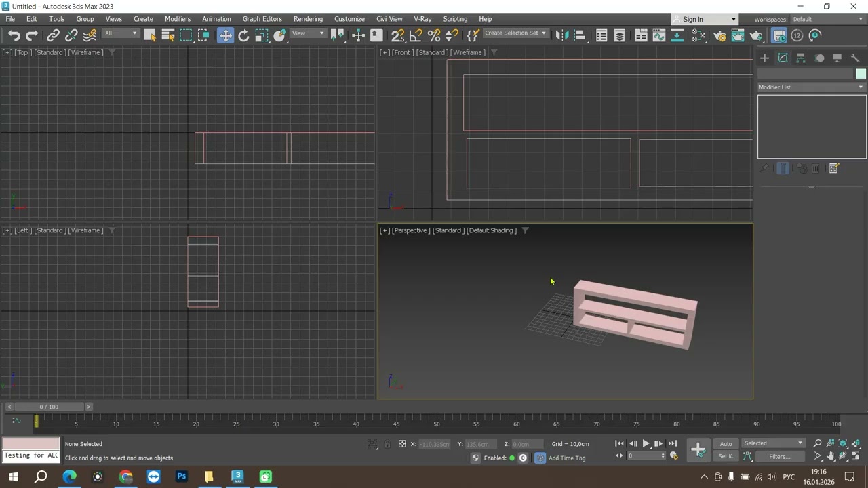Click the object color swatch in command panel
Viewport: 868px width, 488px height.
pyautogui.click(x=861, y=74)
